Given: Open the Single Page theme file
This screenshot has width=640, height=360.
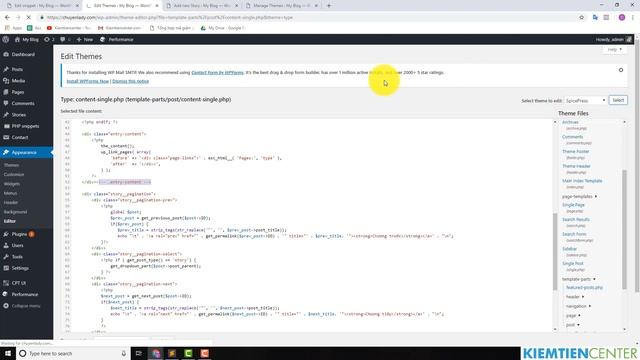Looking at the screenshot, I should point(573,205).
